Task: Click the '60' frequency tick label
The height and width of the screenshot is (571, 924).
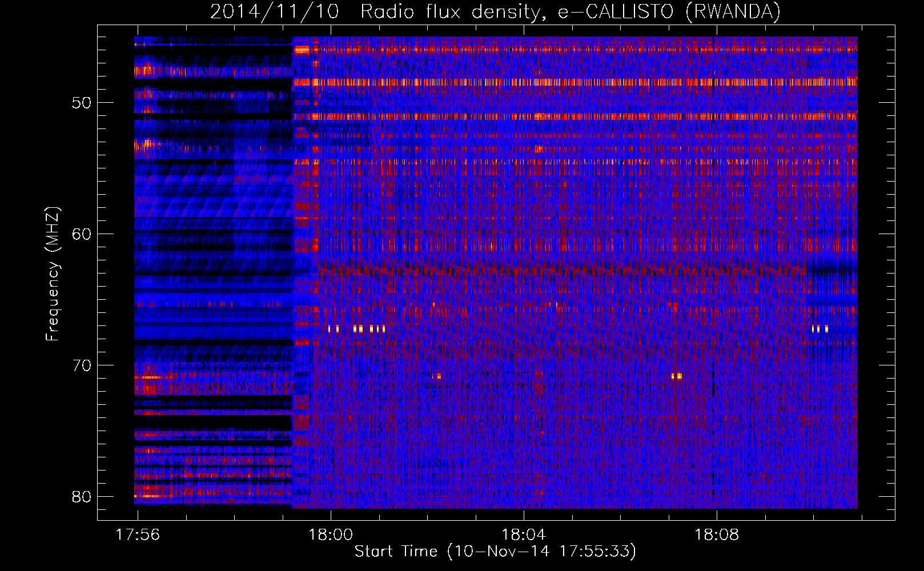Action: [82, 234]
